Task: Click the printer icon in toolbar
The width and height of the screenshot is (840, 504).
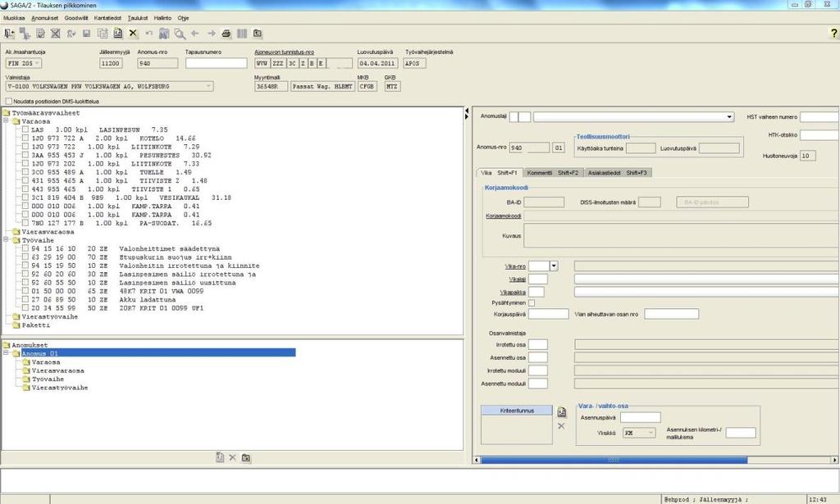Action: [x=226, y=34]
